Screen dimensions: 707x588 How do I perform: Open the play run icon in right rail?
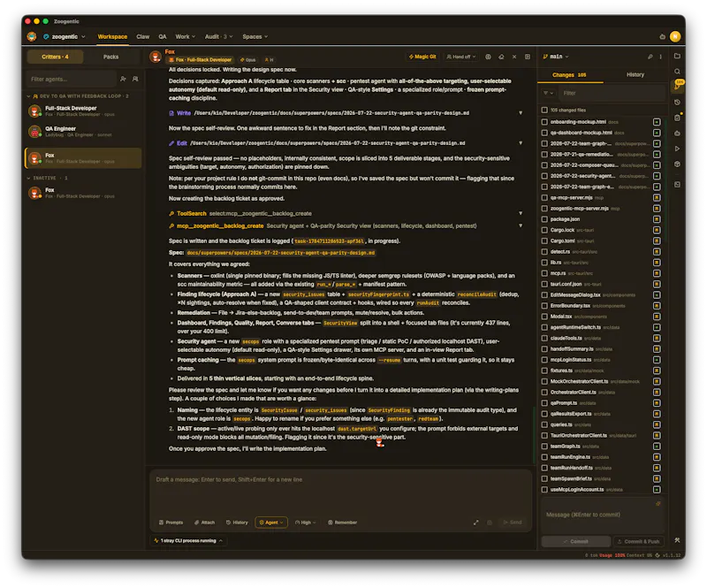pyautogui.click(x=677, y=149)
